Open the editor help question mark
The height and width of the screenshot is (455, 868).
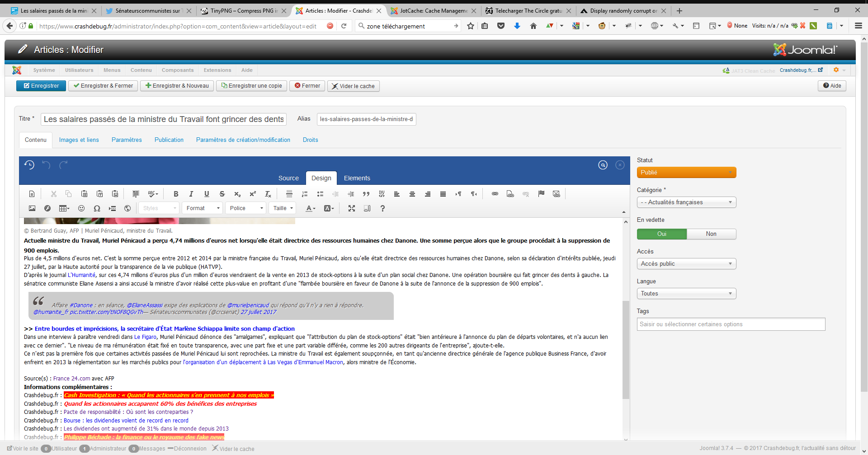[382, 208]
